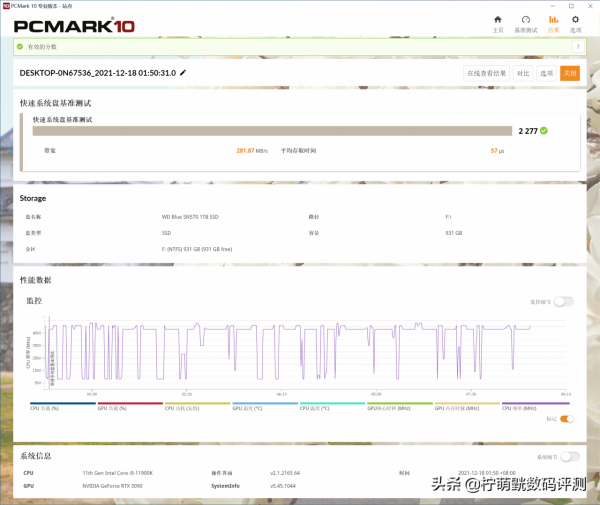Click the F:\ path value
Image resolution: width=600 pixels, height=505 pixels.
(x=448, y=217)
